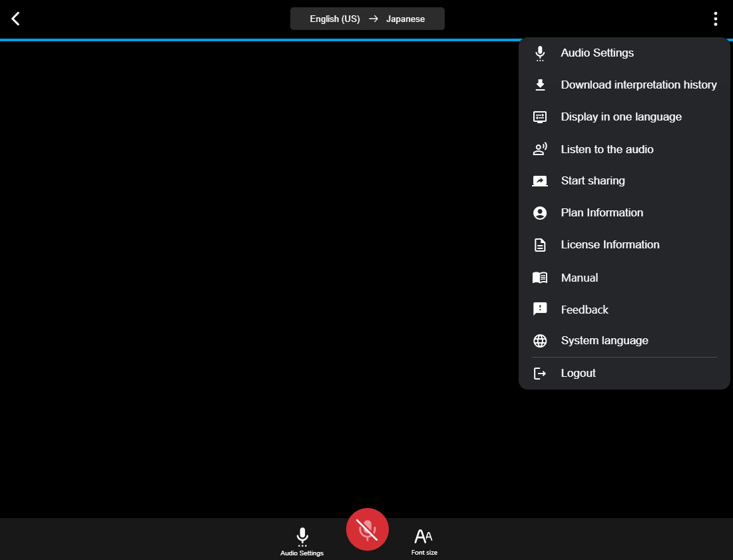The height and width of the screenshot is (560, 733).
Task: Select Start sharing menu entry
Action: click(593, 181)
